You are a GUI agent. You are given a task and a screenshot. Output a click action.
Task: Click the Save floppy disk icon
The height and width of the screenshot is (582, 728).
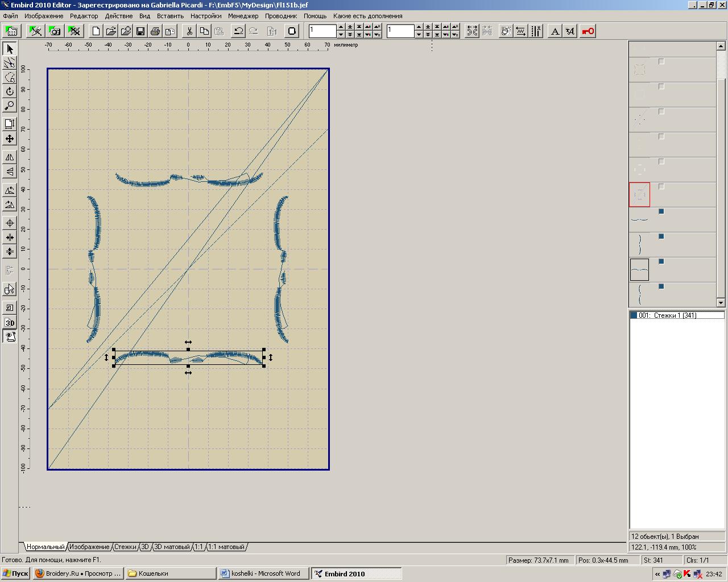click(140, 31)
